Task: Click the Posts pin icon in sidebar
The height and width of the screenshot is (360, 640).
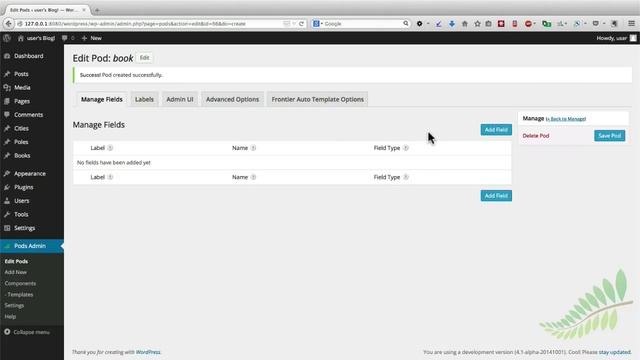Action: [7, 74]
